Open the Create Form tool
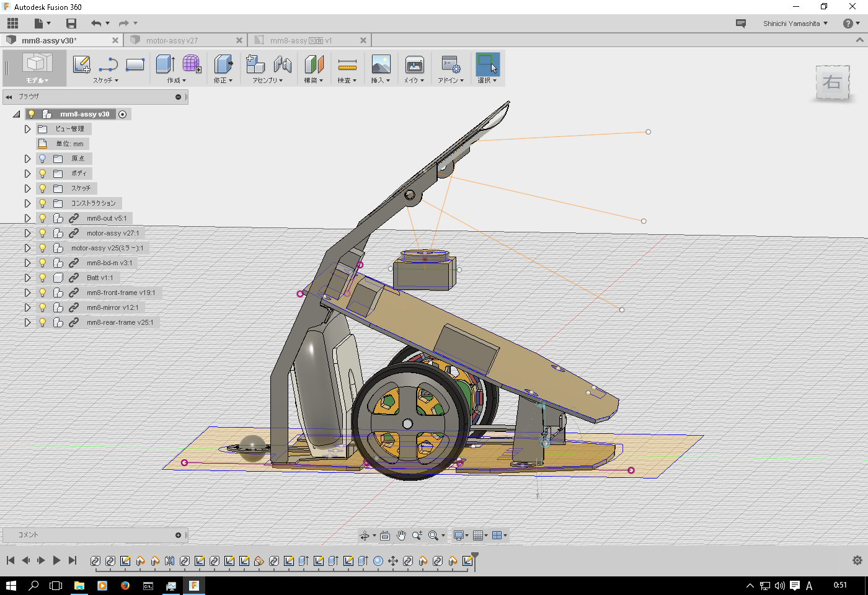 coord(192,64)
